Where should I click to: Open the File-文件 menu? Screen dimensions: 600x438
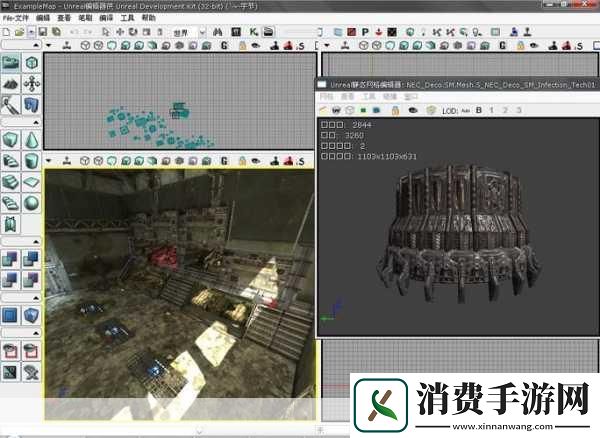coord(15,18)
